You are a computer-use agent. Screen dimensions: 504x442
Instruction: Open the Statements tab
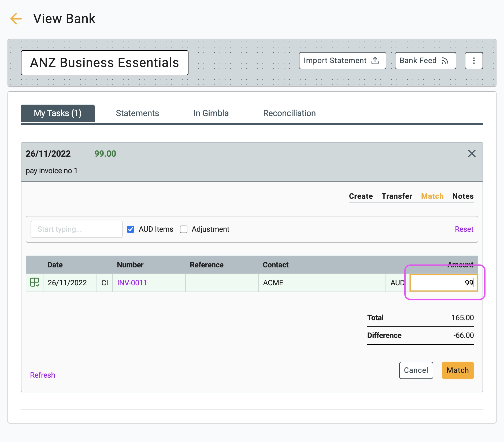click(137, 113)
